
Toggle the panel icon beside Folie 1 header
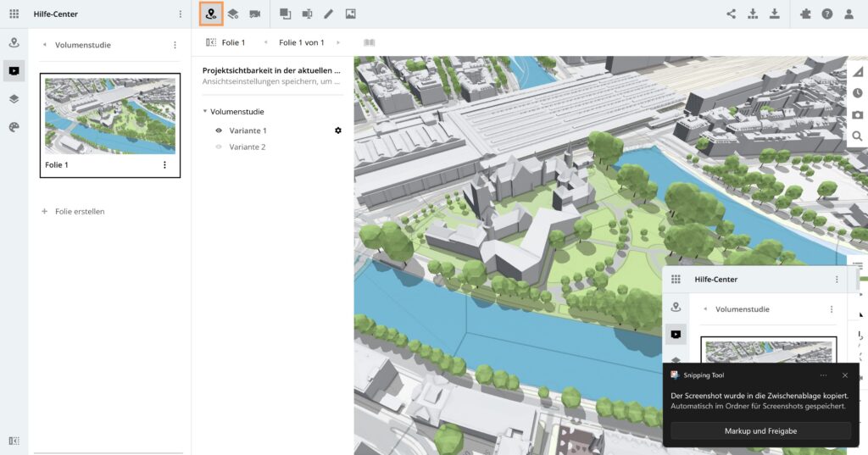(x=211, y=42)
